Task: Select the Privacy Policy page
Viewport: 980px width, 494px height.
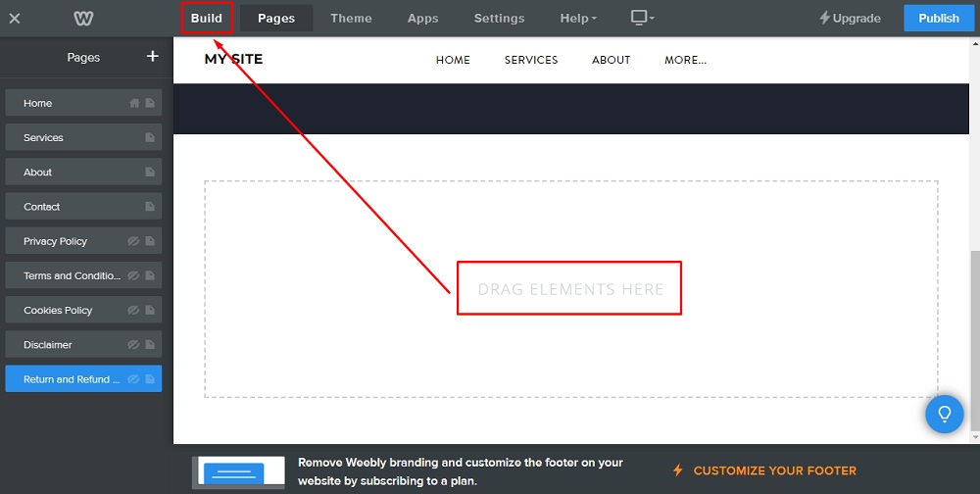Action: tap(83, 241)
